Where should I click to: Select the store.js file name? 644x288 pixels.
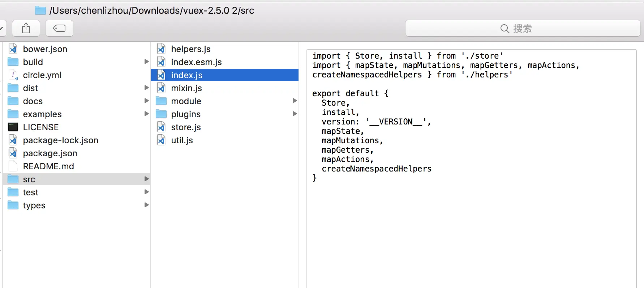tap(186, 127)
